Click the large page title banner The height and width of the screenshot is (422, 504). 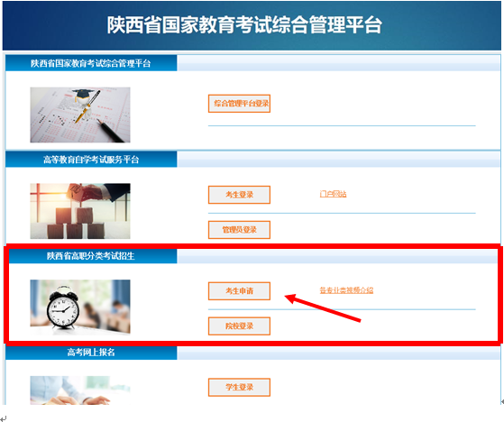[252, 25]
